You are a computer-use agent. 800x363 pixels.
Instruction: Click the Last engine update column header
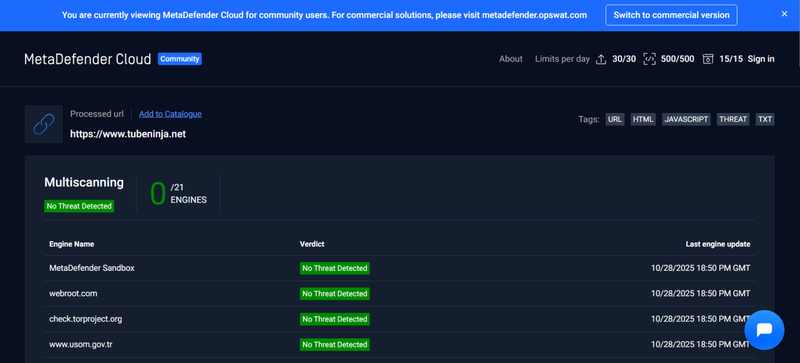click(x=717, y=244)
